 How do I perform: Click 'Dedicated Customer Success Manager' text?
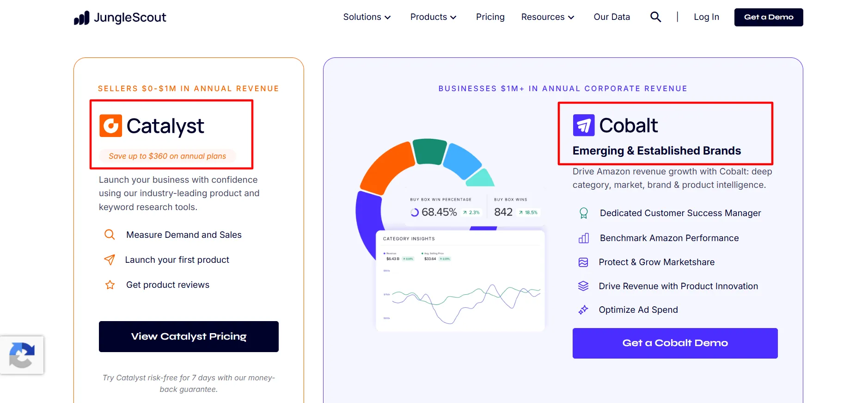point(680,213)
